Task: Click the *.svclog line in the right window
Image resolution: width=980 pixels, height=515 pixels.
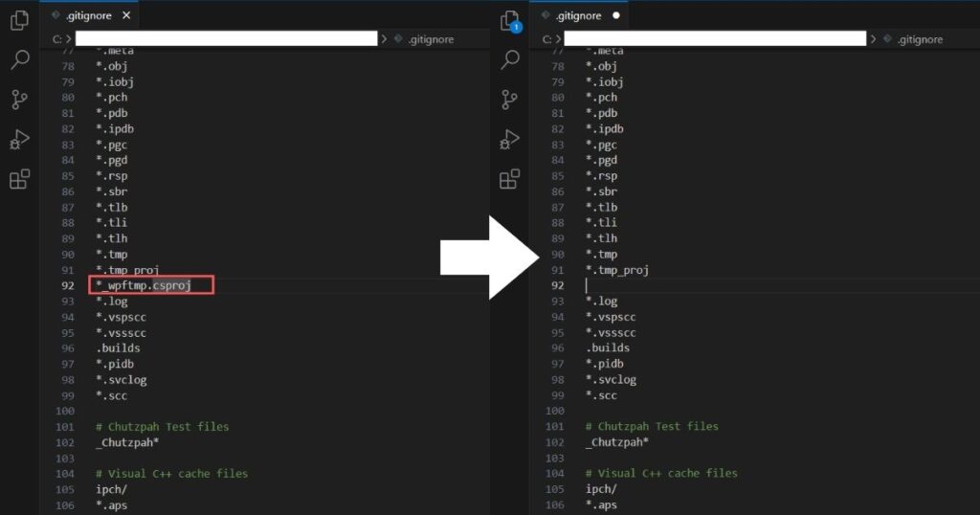Action: (611, 380)
